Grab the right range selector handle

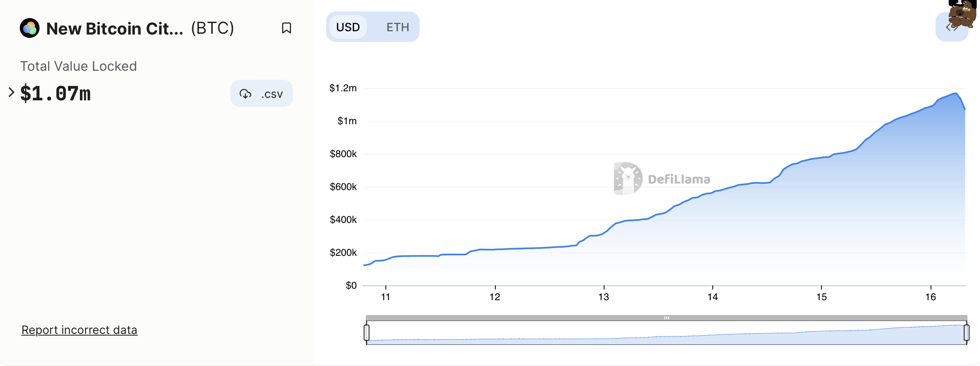(966, 333)
